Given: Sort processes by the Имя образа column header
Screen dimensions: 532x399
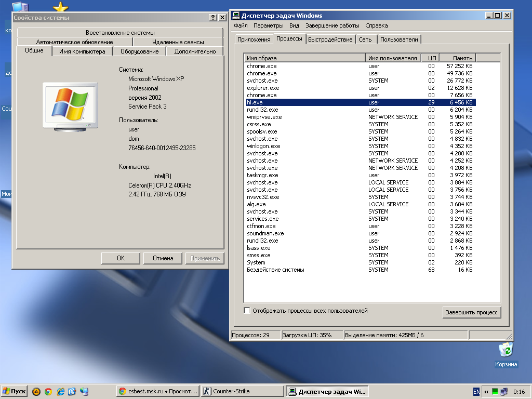Looking at the screenshot, I should 304,58.
